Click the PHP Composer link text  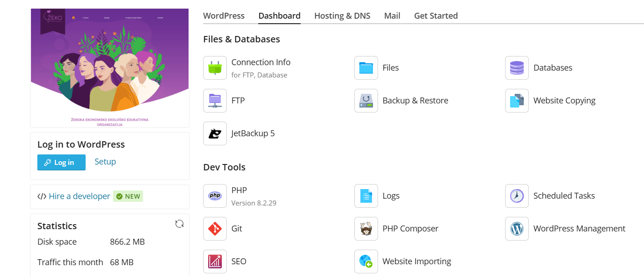coord(410,229)
